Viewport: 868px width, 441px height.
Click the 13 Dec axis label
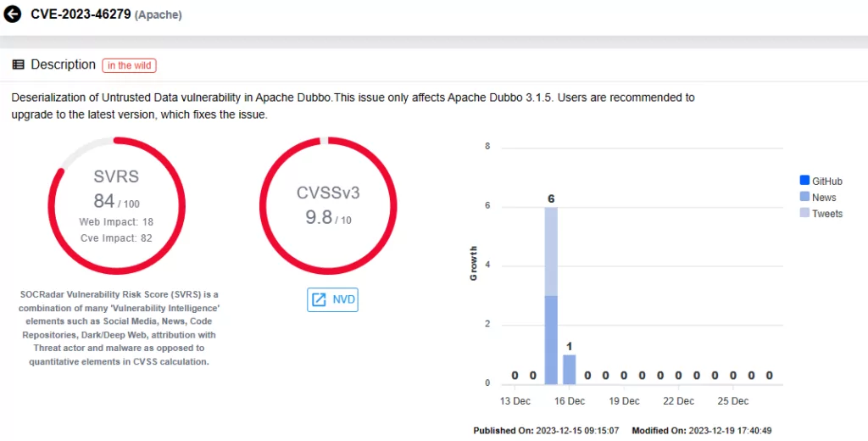515,401
